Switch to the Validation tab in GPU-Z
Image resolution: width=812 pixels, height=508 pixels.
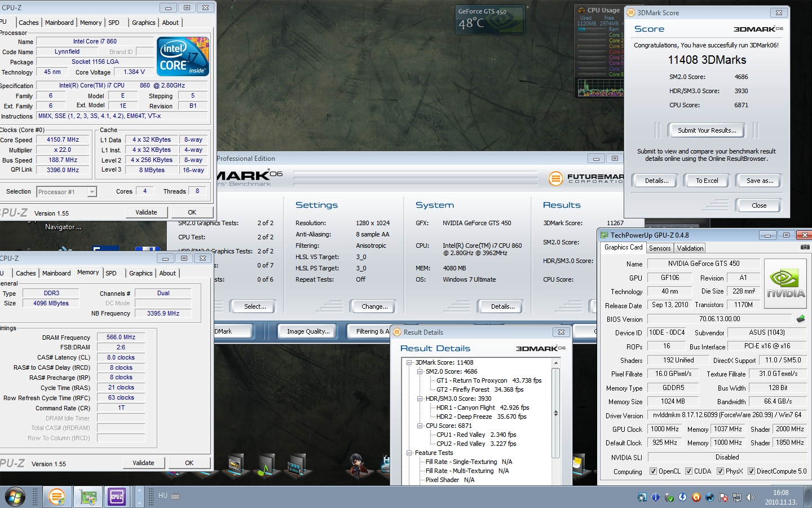pos(690,248)
